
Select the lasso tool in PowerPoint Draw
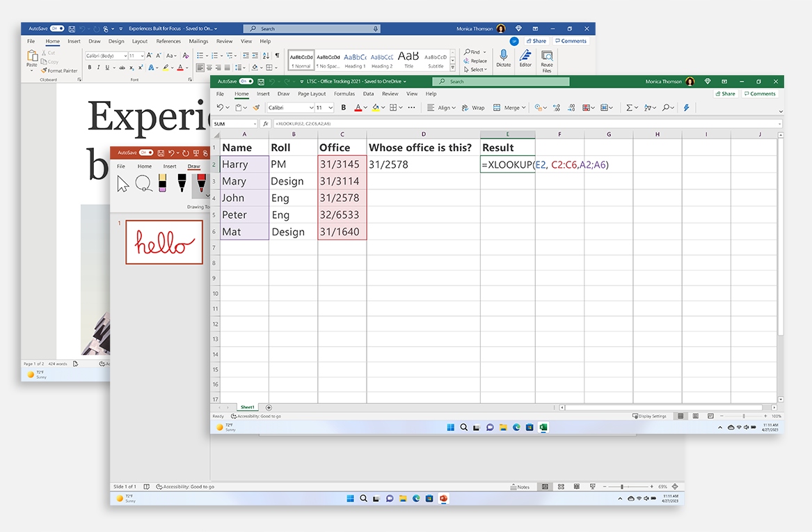[143, 183]
